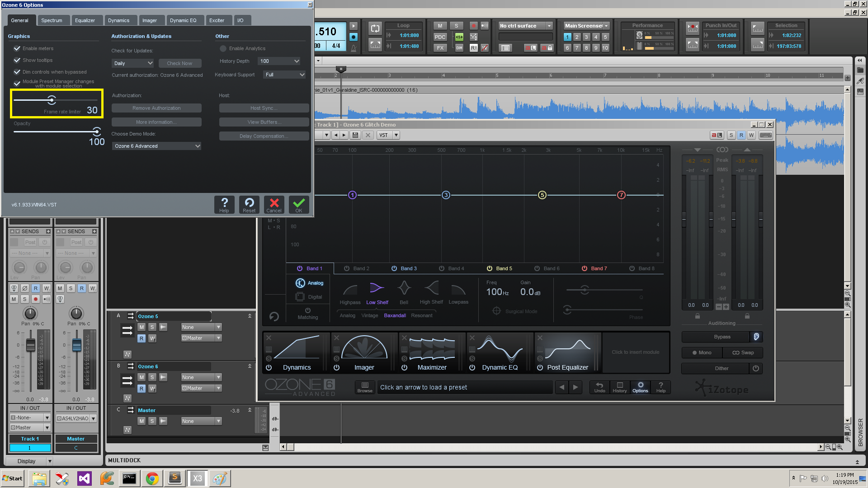Screen dimensions: 868x488
Task: Click the Remove Authorization button
Action: pos(156,108)
